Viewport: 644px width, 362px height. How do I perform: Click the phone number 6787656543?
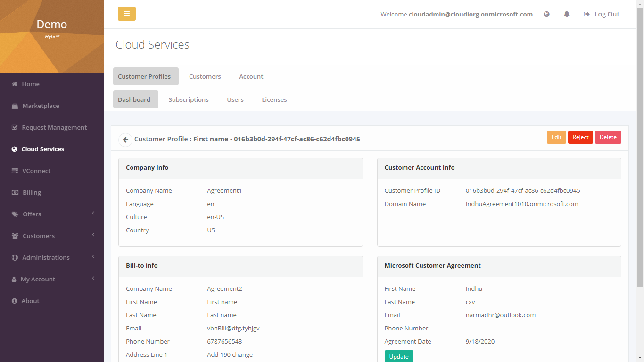[x=224, y=342]
